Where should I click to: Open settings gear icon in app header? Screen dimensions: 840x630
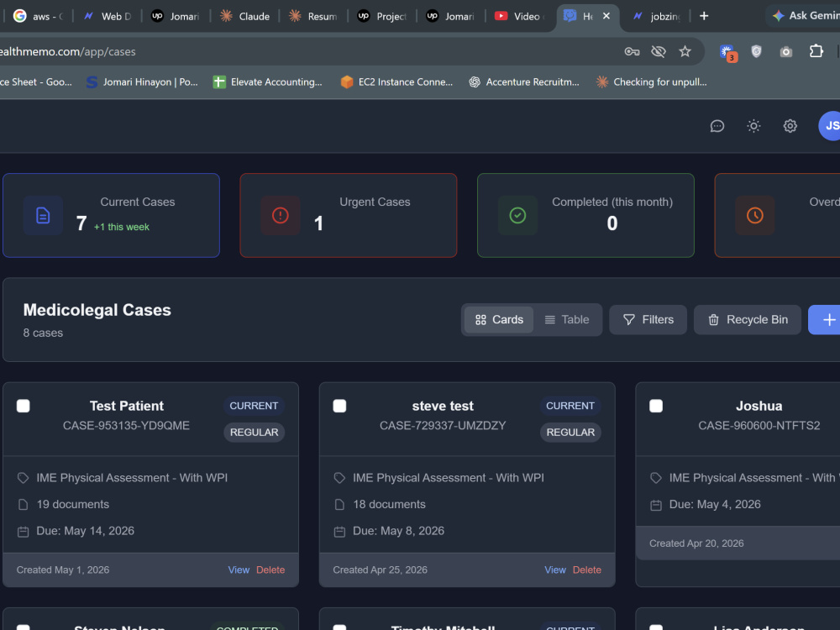790,126
